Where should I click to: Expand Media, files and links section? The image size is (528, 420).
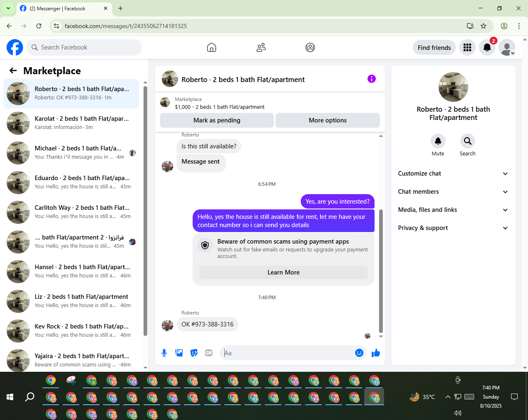[453, 210]
